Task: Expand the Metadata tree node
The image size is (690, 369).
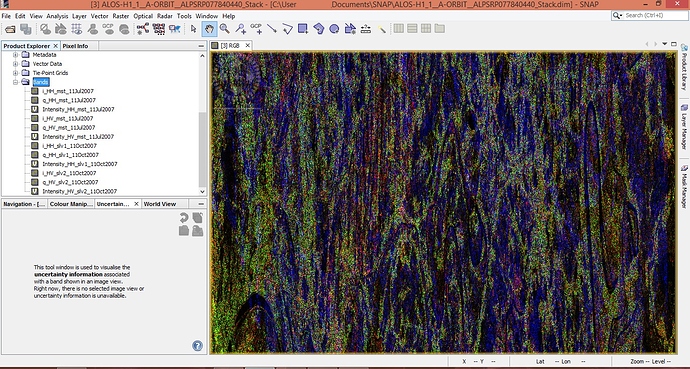Action: (15, 55)
